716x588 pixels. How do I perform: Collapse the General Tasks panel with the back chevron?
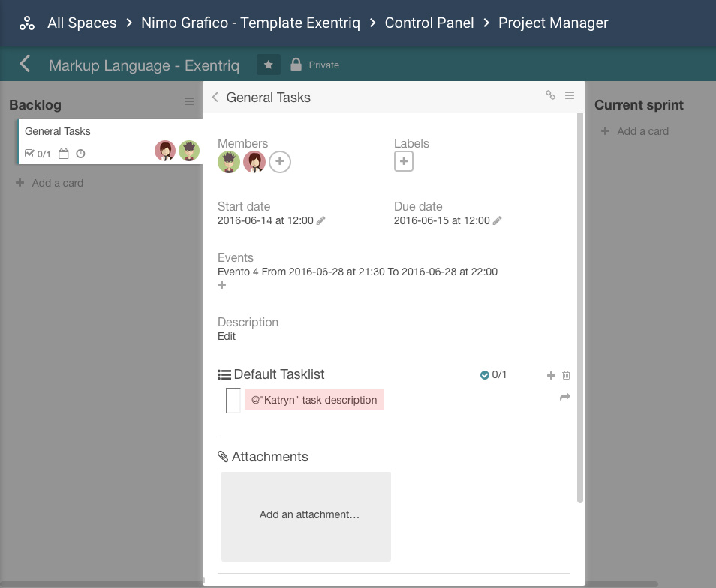tap(215, 97)
